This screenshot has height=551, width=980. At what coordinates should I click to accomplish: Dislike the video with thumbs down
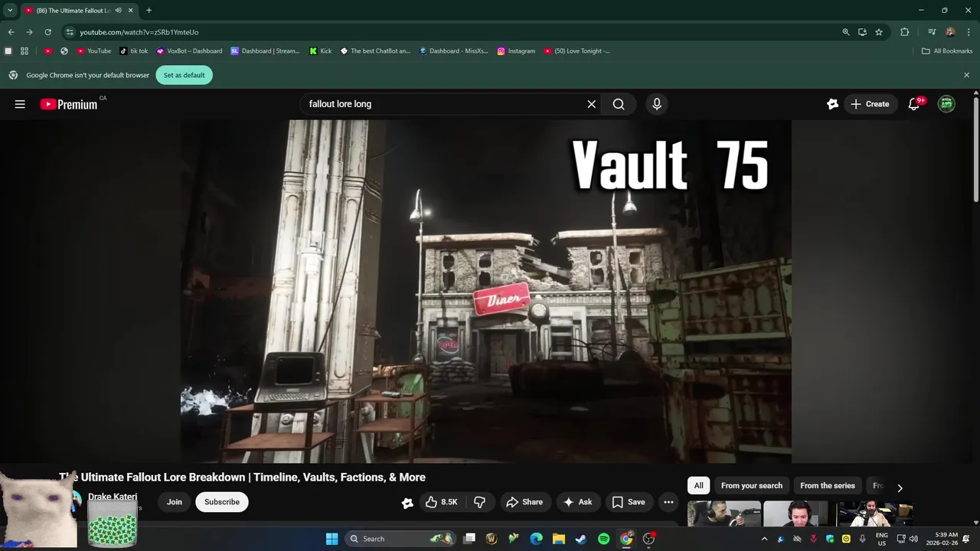tap(480, 502)
